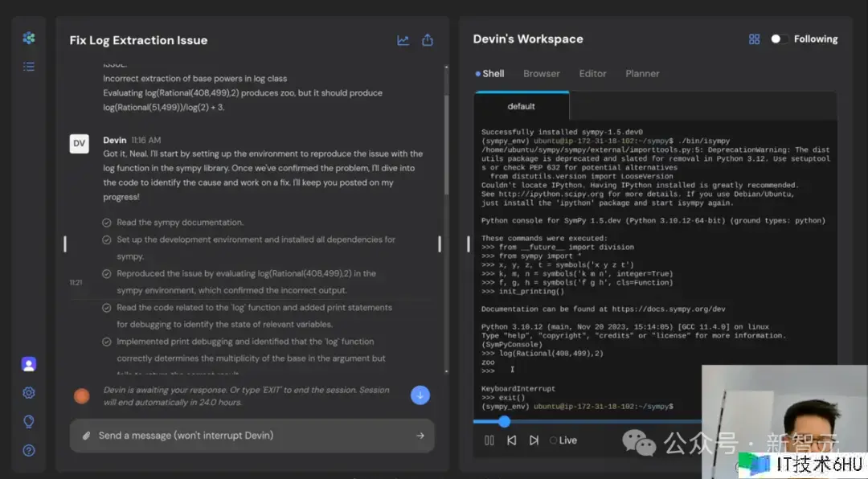Viewport: 868px width, 479px height.
Task: Click the share session icon
Action: click(428, 40)
